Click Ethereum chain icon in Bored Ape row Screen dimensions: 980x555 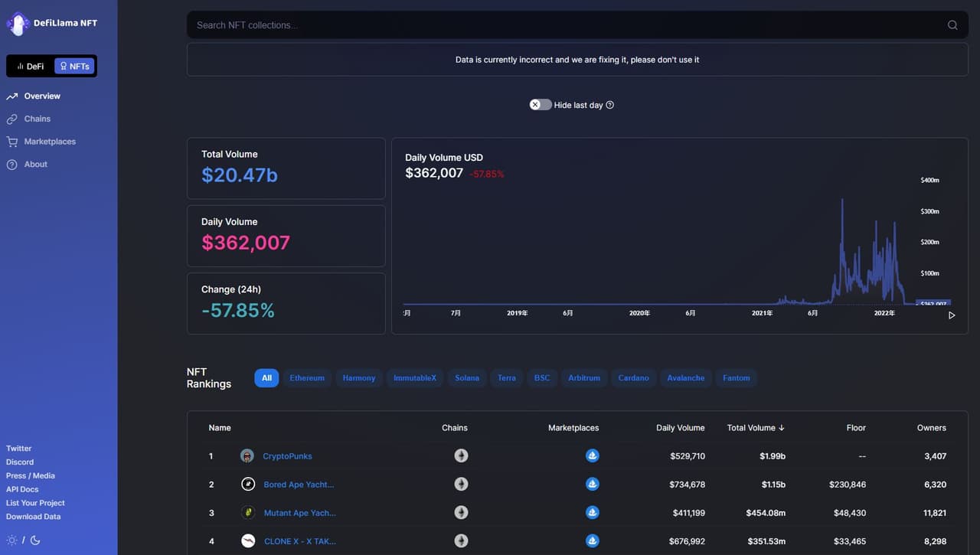pyautogui.click(x=461, y=484)
